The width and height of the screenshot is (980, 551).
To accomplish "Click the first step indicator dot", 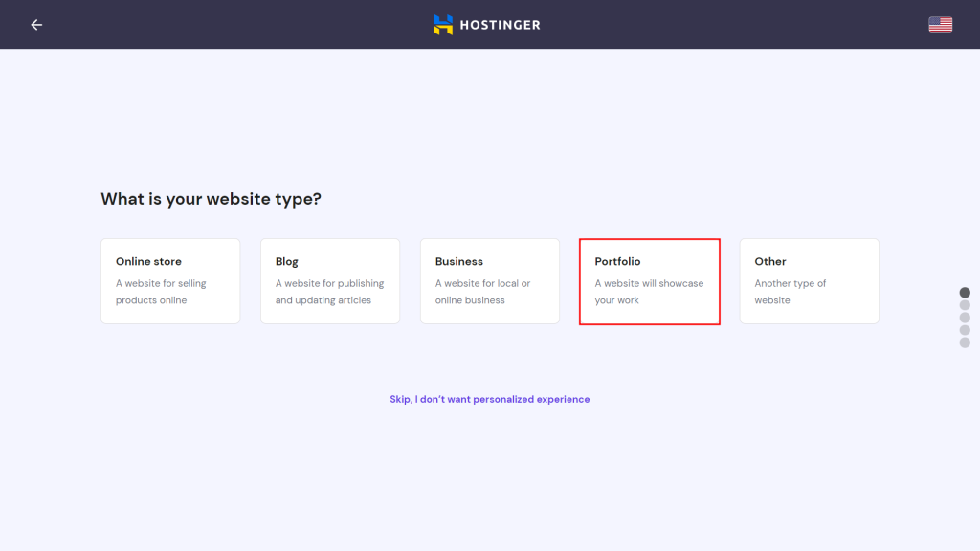I will (x=964, y=292).
